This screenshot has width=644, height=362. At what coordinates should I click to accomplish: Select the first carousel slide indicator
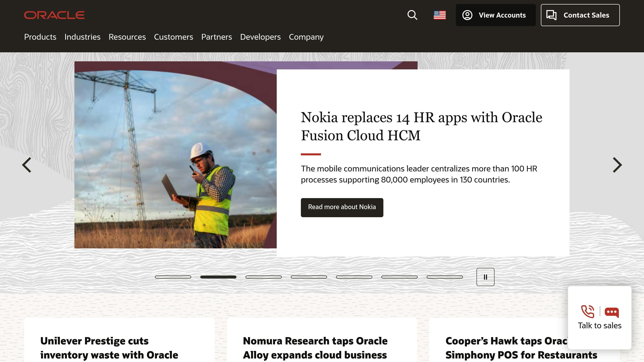point(173,277)
